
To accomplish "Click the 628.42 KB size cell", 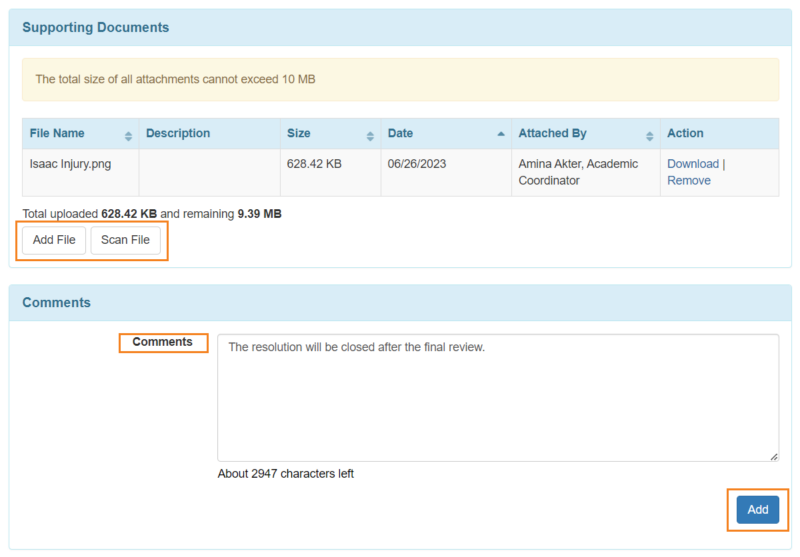I will tap(314, 164).
